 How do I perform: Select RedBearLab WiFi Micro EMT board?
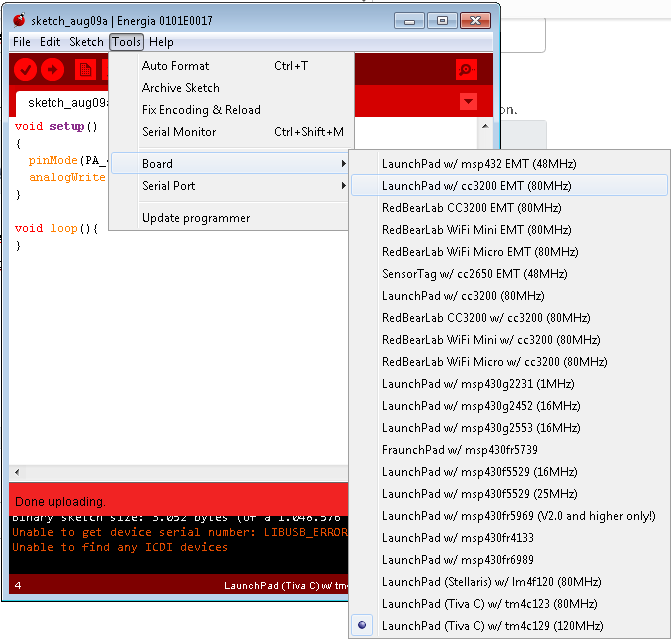(509, 252)
